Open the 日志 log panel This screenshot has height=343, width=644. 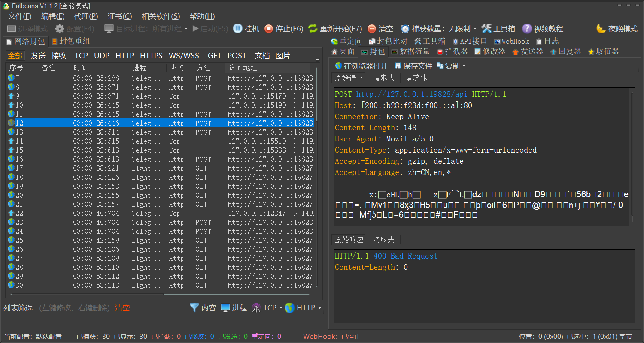coord(547,41)
